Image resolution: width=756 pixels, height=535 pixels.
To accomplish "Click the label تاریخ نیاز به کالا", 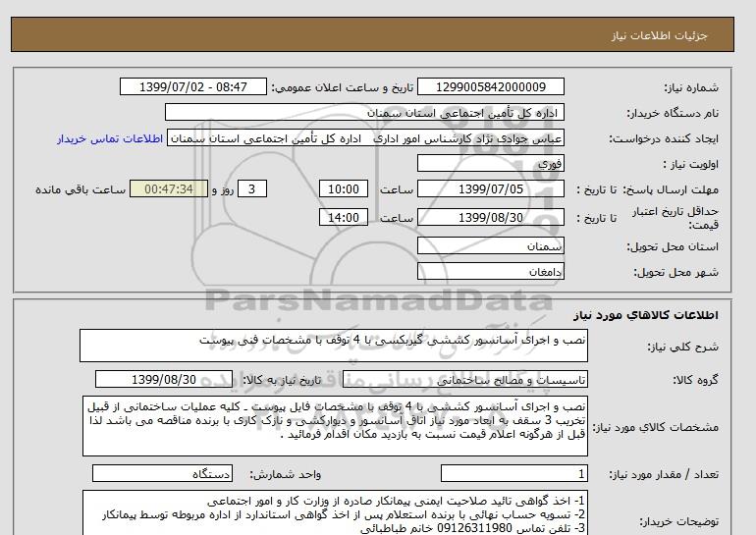I will [282, 380].
